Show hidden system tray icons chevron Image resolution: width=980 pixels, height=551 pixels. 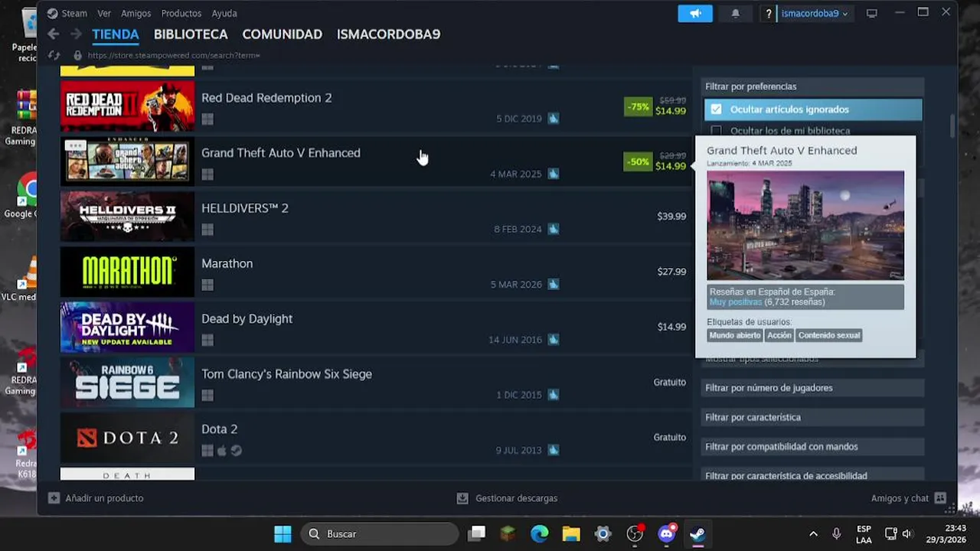tap(813, 533)
